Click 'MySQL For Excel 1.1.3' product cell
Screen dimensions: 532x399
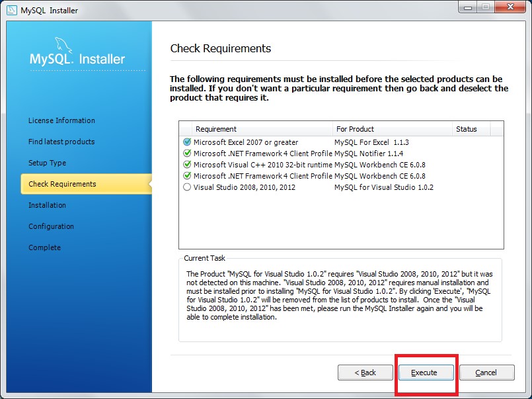pyautogui.click(x=371, y=142)
